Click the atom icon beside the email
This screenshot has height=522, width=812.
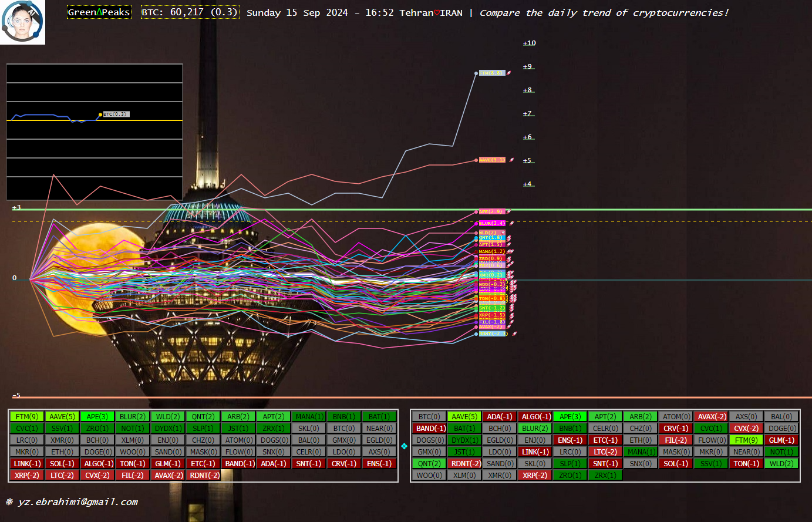9,502
